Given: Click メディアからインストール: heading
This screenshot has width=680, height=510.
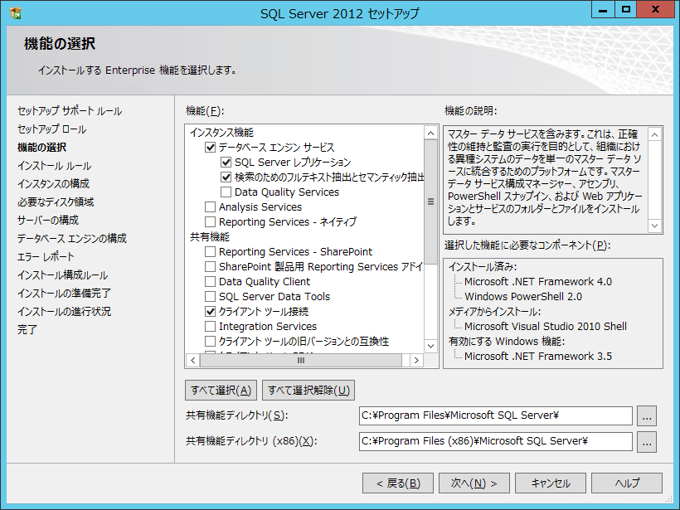Looking at the screenshot, I should click(494, 311).
